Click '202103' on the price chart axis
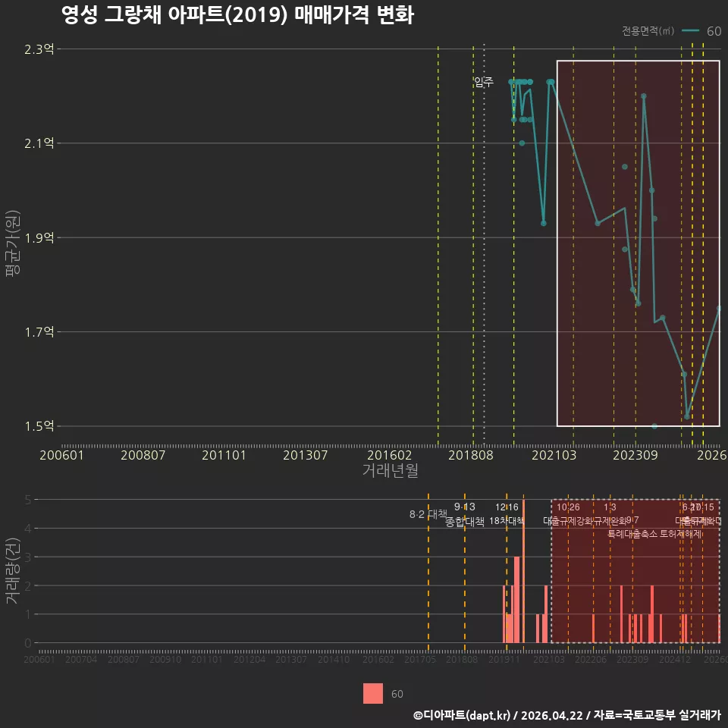The image size is (728, 728). [554, 455]
